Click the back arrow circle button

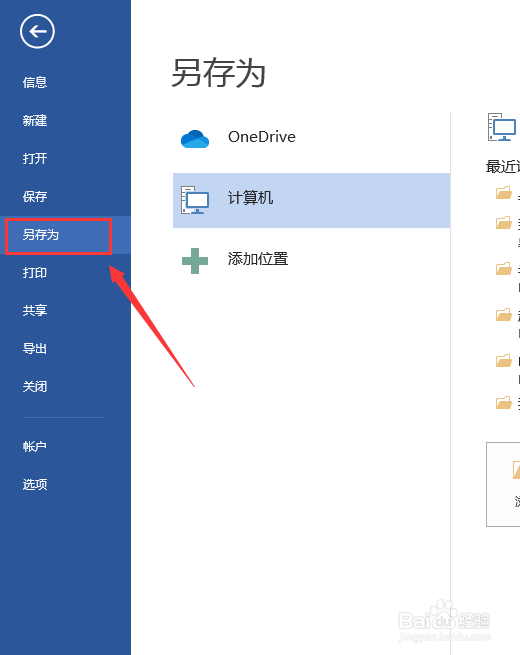coord(37,31)
